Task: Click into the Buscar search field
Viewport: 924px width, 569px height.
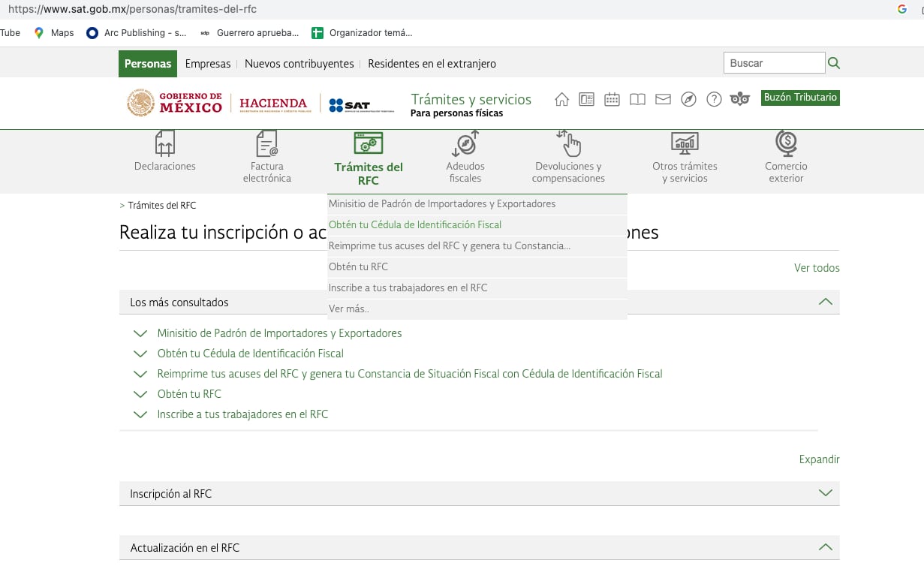Action: click(773, 63)
